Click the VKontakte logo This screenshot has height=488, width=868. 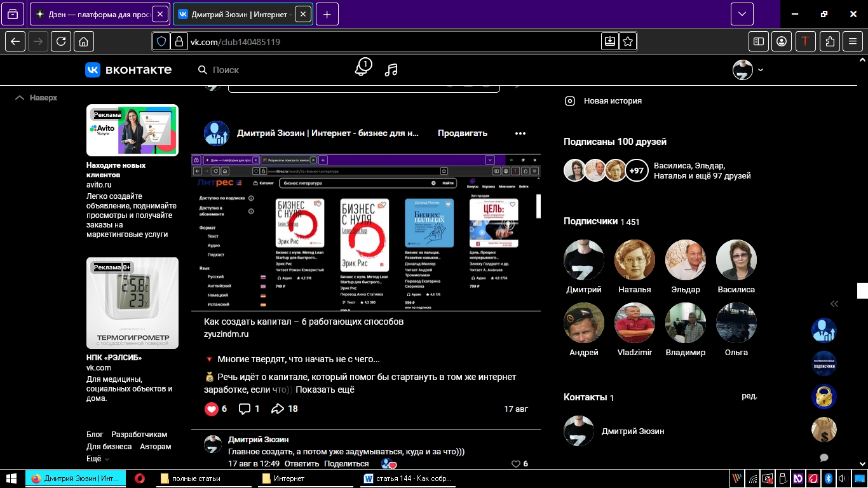tap(128, 70)
